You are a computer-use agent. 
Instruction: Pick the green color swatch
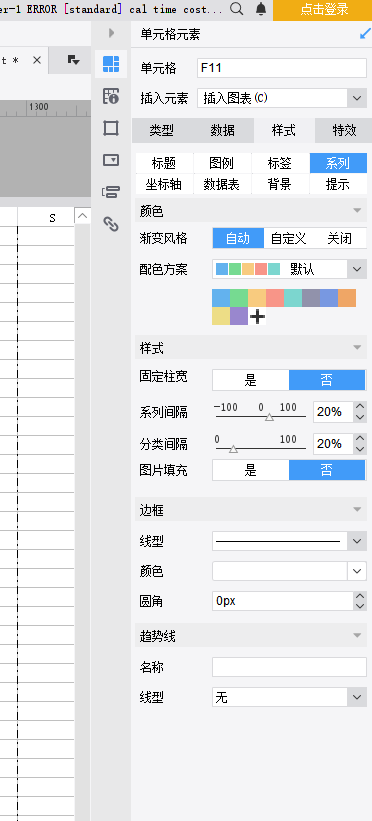point(239,298)
